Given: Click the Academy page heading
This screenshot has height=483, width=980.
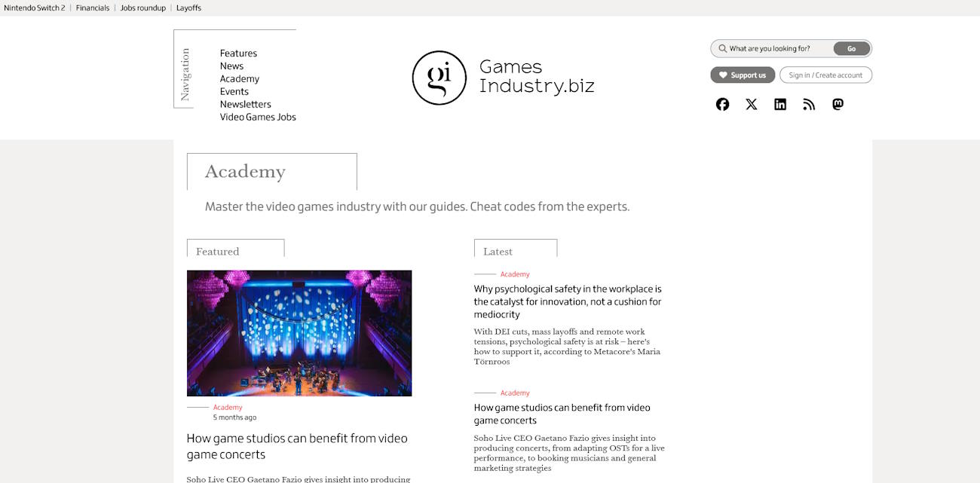Looking at the screenshot, I should (x=245, y=172).
